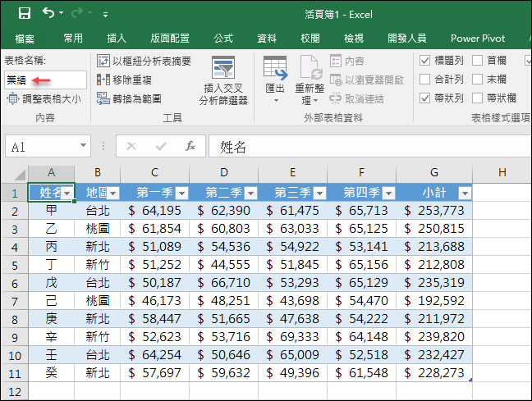Screen dimensions: 532x401
Task: Click 以樞紐分析表摘要 pivot table icon
Action: coord(103,61)
